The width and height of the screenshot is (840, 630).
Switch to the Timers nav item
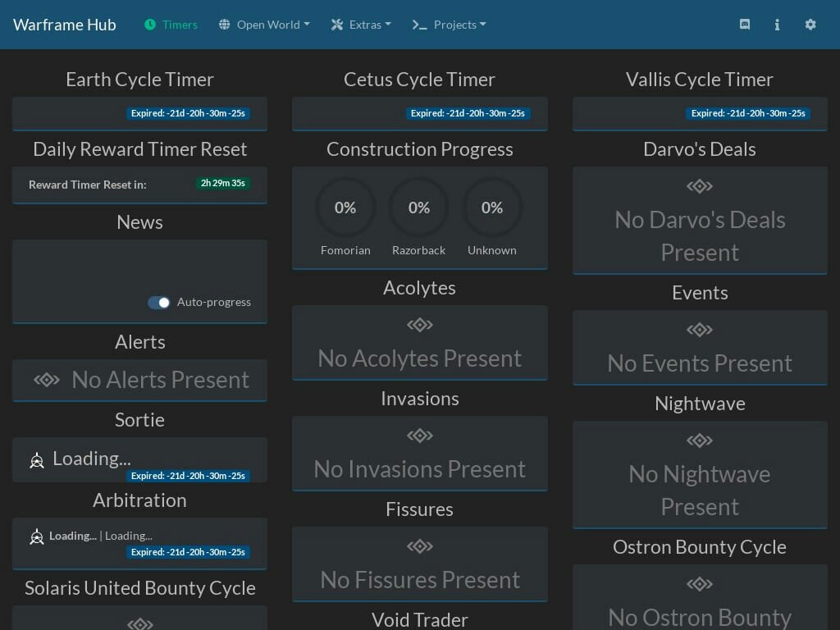point(171,25)
